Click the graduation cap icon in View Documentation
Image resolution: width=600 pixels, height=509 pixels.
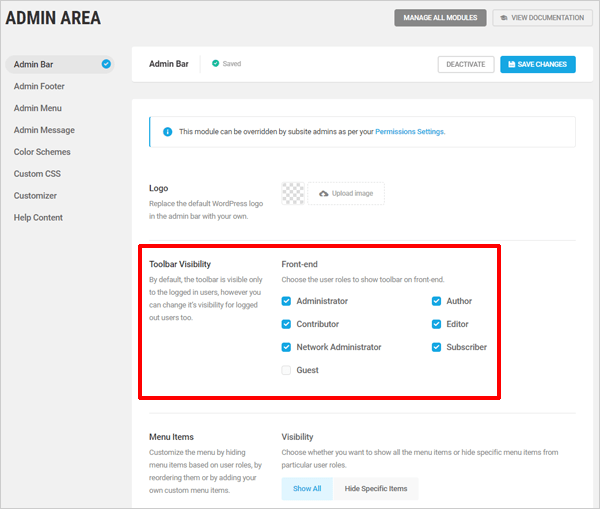click(x=504, y=18)
